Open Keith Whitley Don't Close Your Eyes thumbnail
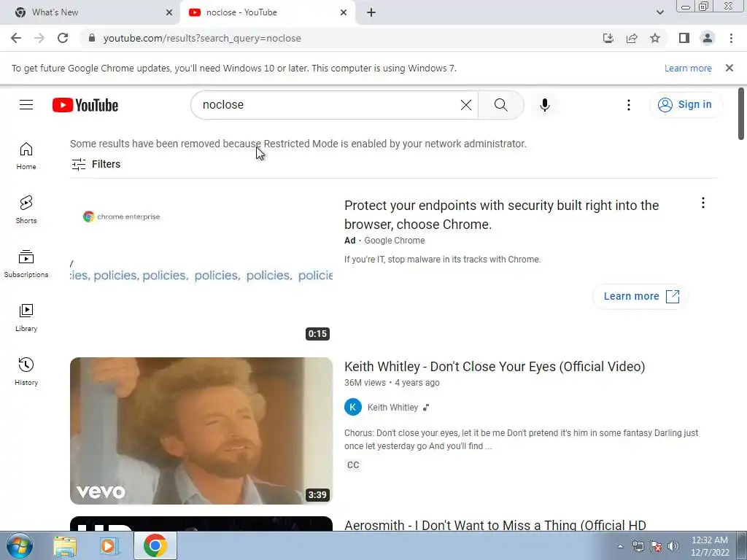The width and height of the screenshot is (747, 560). point(201,431)
